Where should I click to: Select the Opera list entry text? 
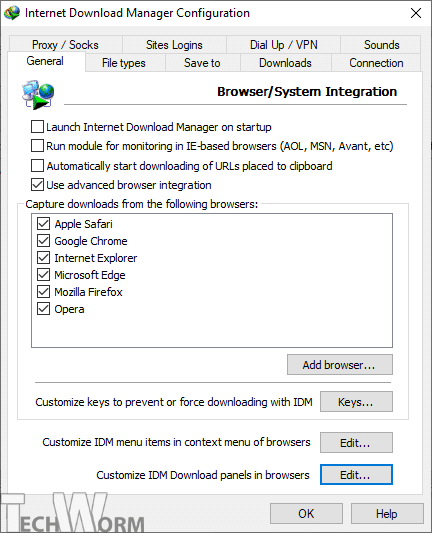coord(69,309)
